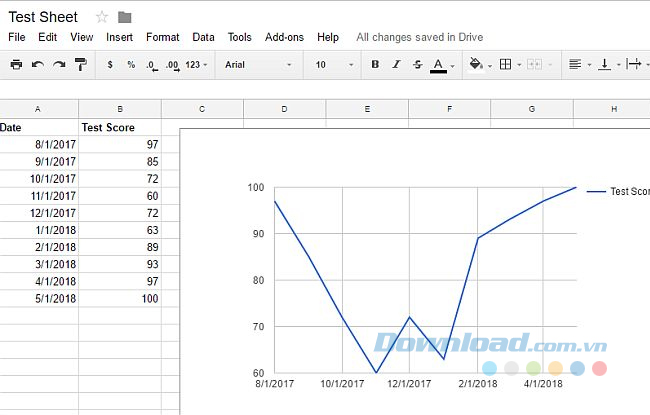Select the cell containing 5/1/2018
Image resolution: width=650 pixels, height=415 pixels.
tap(39, 299)
